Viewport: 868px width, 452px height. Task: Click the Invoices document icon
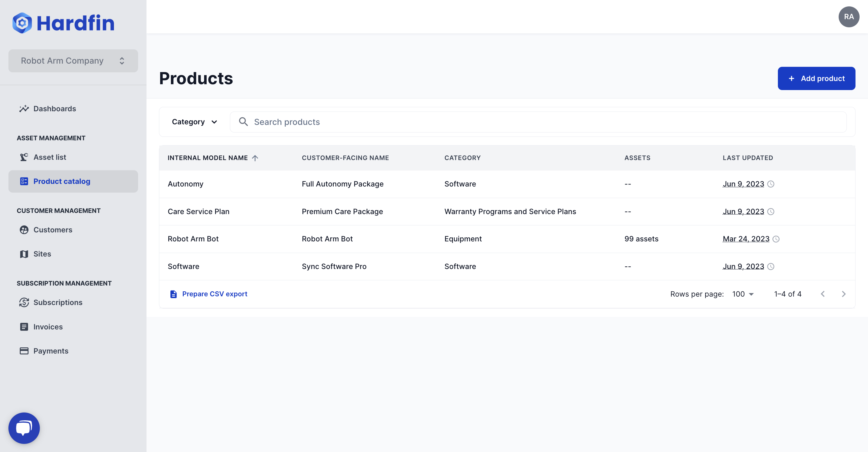(24, 327)
